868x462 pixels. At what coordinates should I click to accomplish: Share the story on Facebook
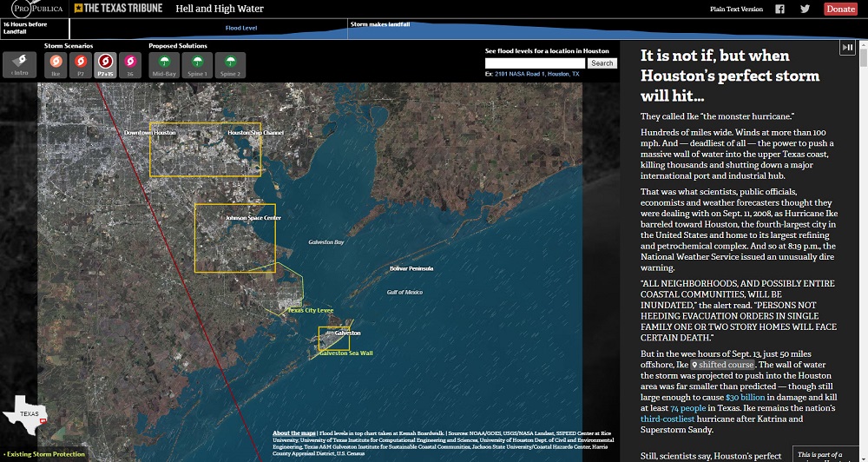tap(779, 9)
